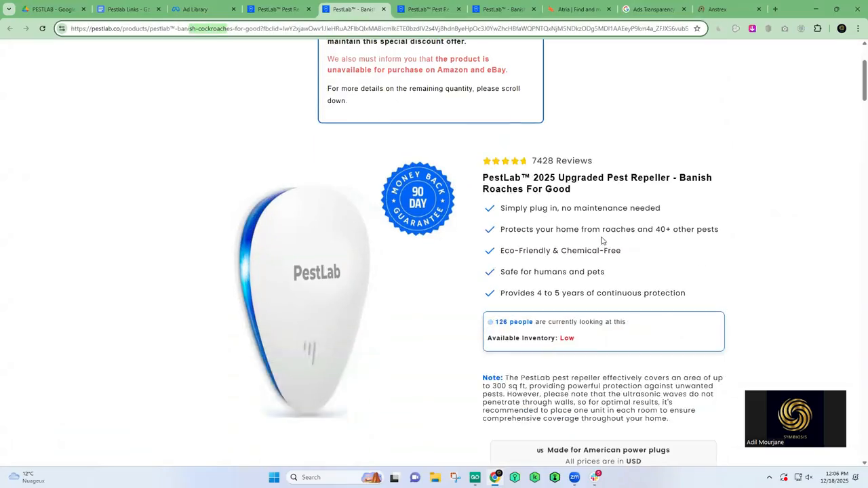The height and width of the screenshot is (488, 868).
Task: Bookmark this page with the star icon
Action: pyautogui.click(x=696, y=28)
